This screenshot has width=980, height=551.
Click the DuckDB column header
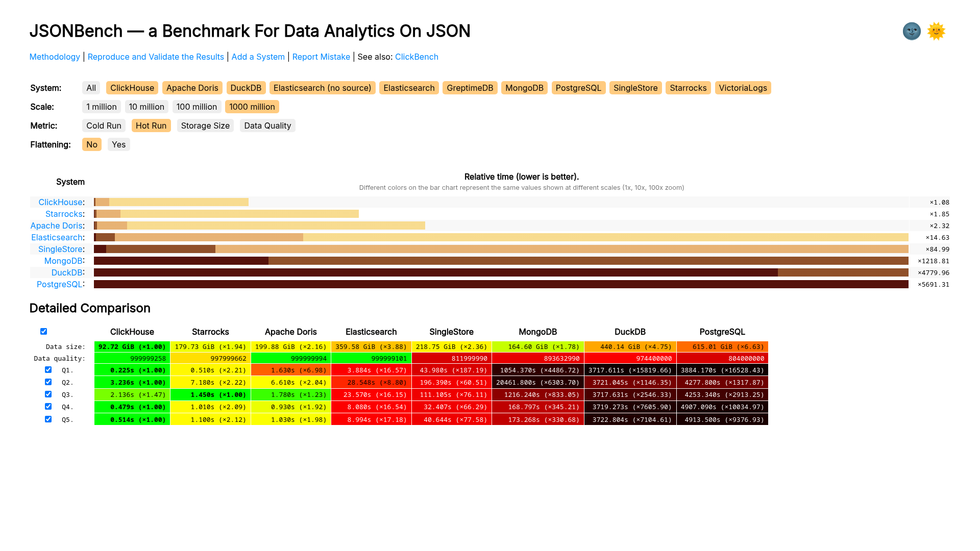click(630, 332)
